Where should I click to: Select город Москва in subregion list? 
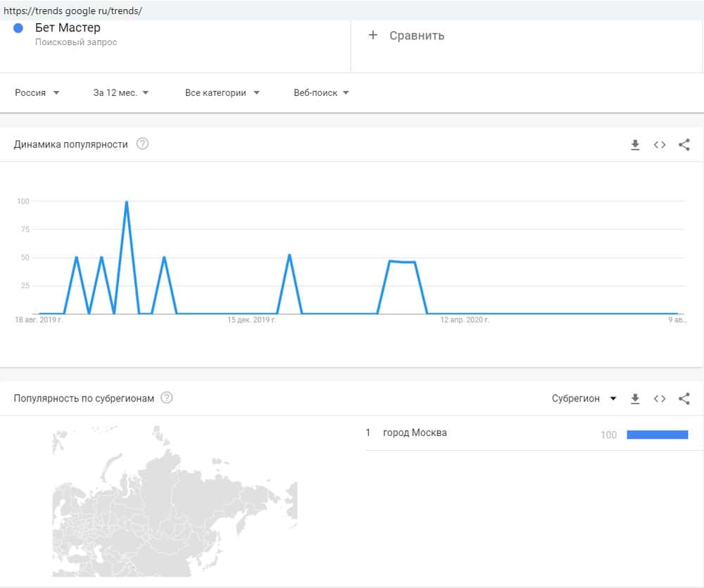click(x=415, y=432)
